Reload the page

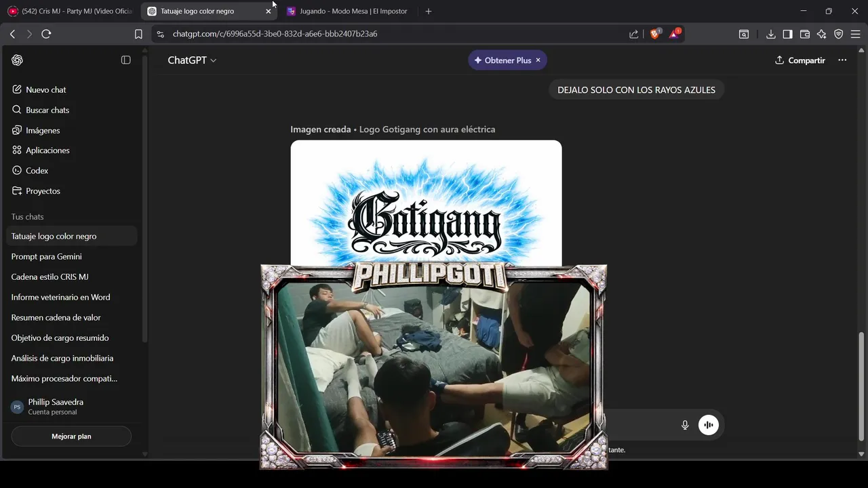pyautogui.click(x=46, y=34)
